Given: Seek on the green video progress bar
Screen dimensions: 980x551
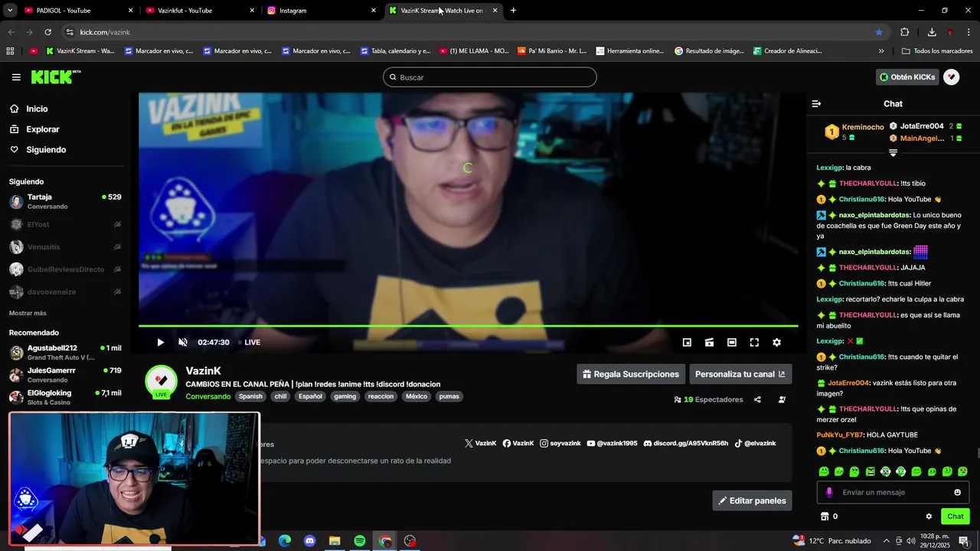Looking at the screenshot, I should pos(469,326).
